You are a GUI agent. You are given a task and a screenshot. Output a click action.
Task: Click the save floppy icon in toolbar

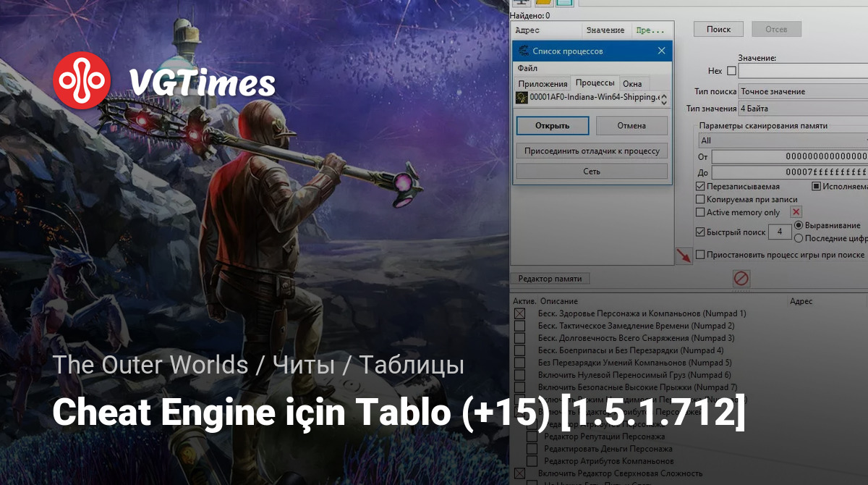(564, 3)
